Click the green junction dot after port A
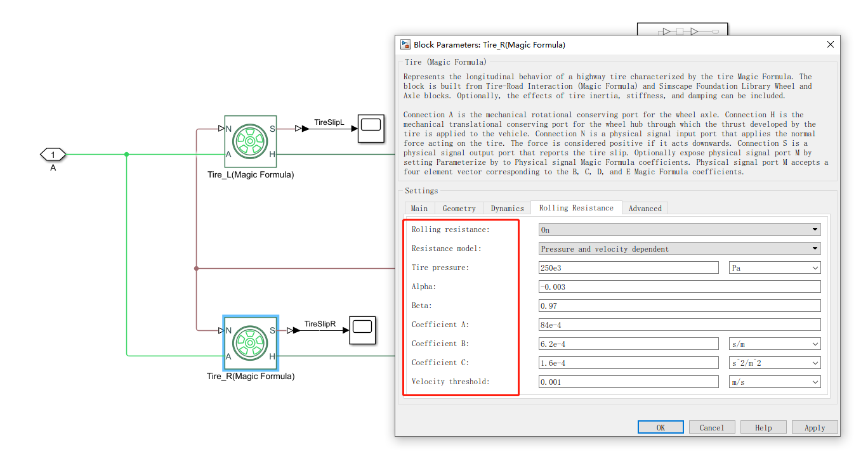This screenshot has width=868, height=452. tap(127, 154)
